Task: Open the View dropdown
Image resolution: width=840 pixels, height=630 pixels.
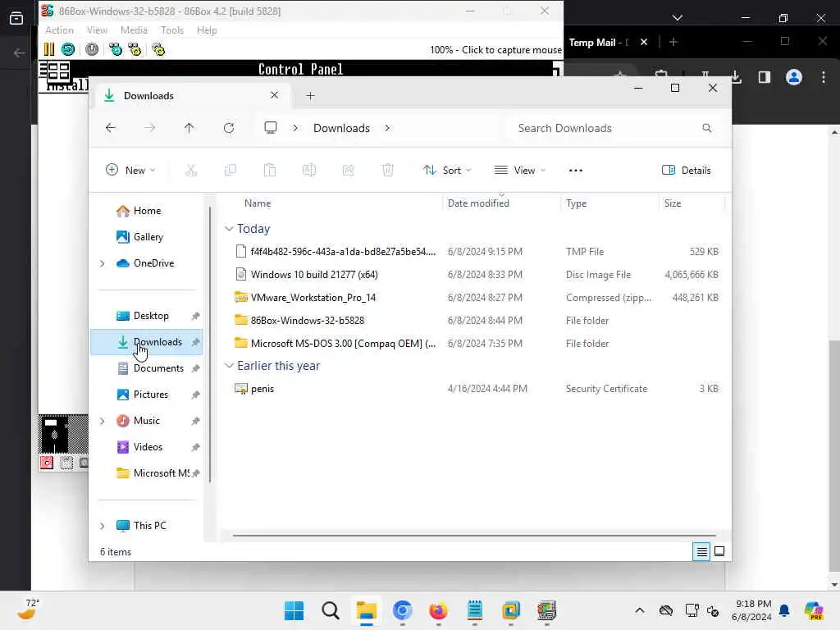Action: tap(519, 171)
